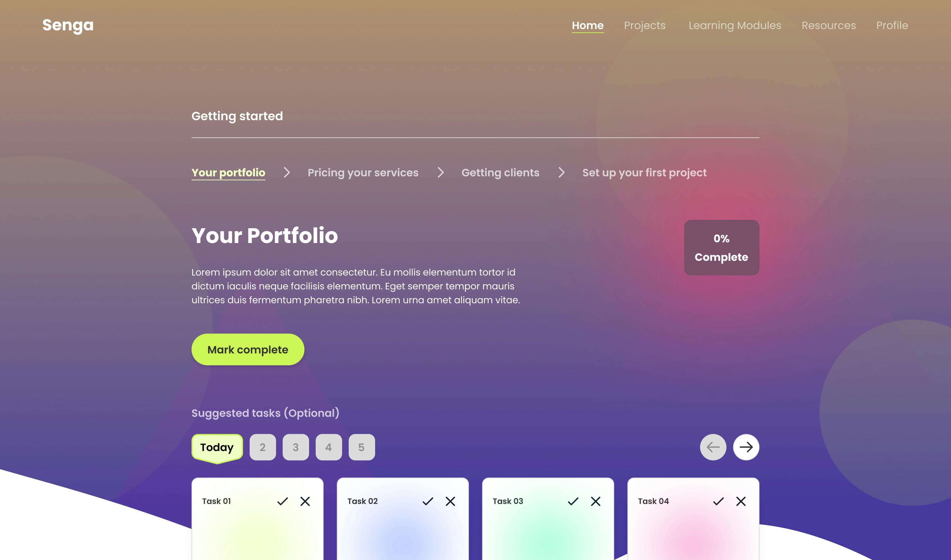Image resolution: width=951 pixels, height=560 pixels.
Task: Expand the Set up your first project step
Action: pyautogui.click(x=644, y=173)
